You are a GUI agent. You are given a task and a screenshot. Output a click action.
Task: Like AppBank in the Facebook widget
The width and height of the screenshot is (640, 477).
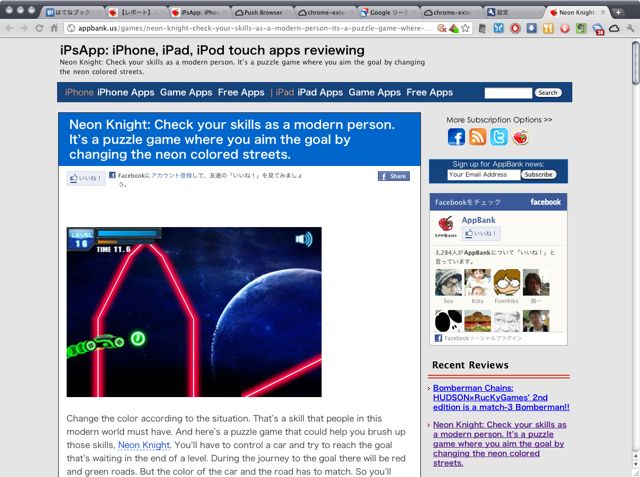481,234
